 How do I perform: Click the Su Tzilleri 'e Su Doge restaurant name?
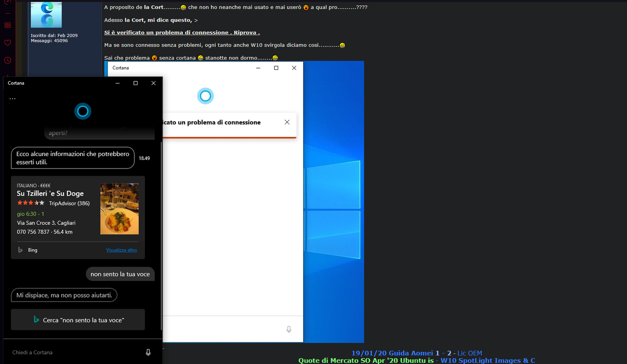click(x=50, y=194)
